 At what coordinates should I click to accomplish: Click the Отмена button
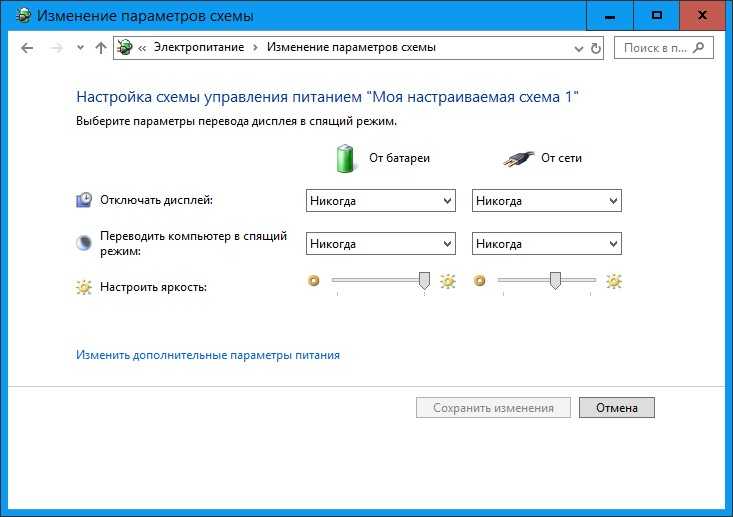[617, 408]
